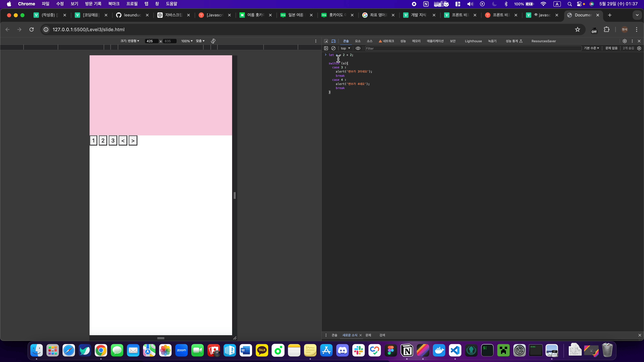The image size is (644, 362).
Task: Click the live expression eye icon
Action: coord(358,48)
